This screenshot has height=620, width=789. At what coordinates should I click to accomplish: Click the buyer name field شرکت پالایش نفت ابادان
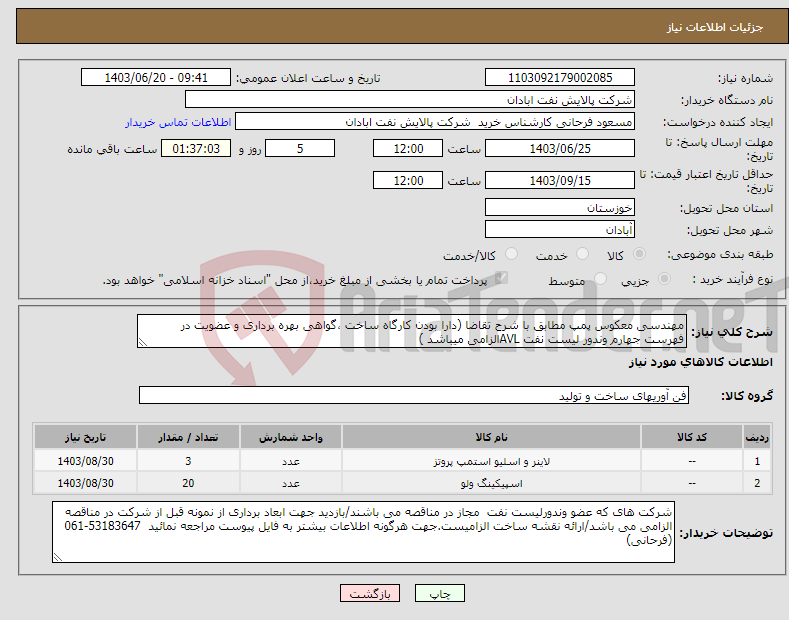(x=410, y=99)
